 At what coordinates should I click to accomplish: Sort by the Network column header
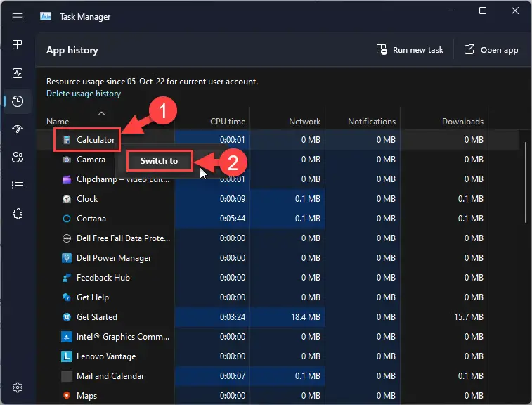(305, 122)
